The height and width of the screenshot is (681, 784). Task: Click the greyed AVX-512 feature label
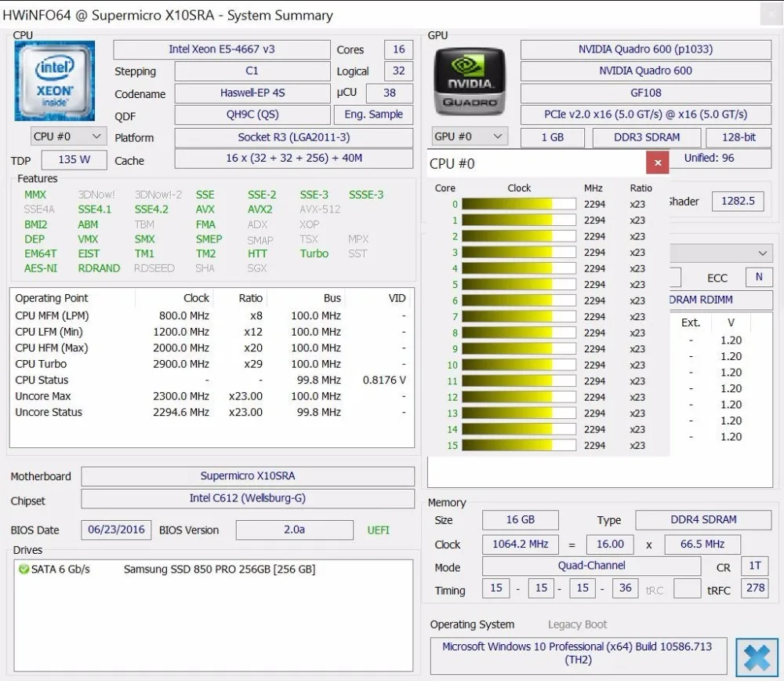(x=320, y=209)
